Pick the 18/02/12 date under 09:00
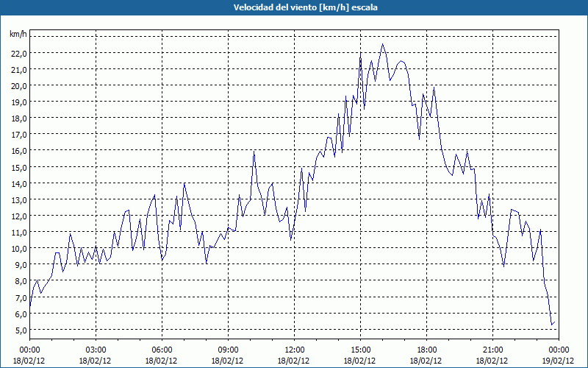588x368 pixels. pyautogui.click(x=228, y=361)
